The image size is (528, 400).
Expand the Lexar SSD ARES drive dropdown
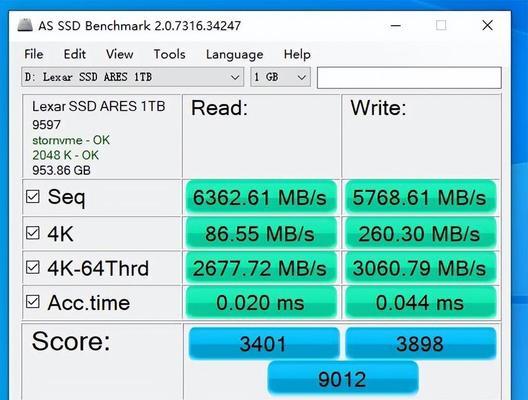pos(132,77)
